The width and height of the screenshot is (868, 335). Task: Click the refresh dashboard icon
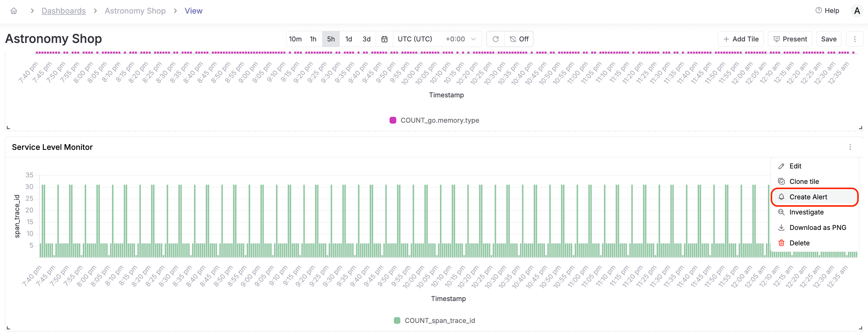[x=495, y=39]
